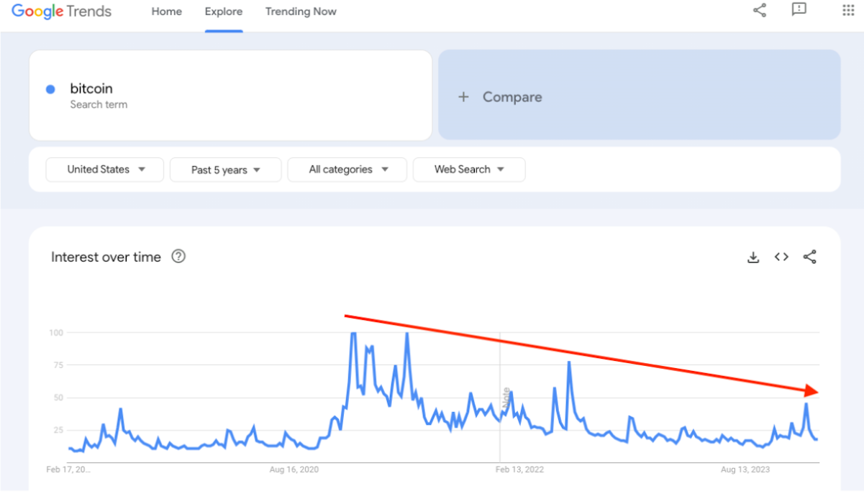Add a Compare search term
Image resolution: width=864 pixels, height=504 pixels.
click(640, 95)
